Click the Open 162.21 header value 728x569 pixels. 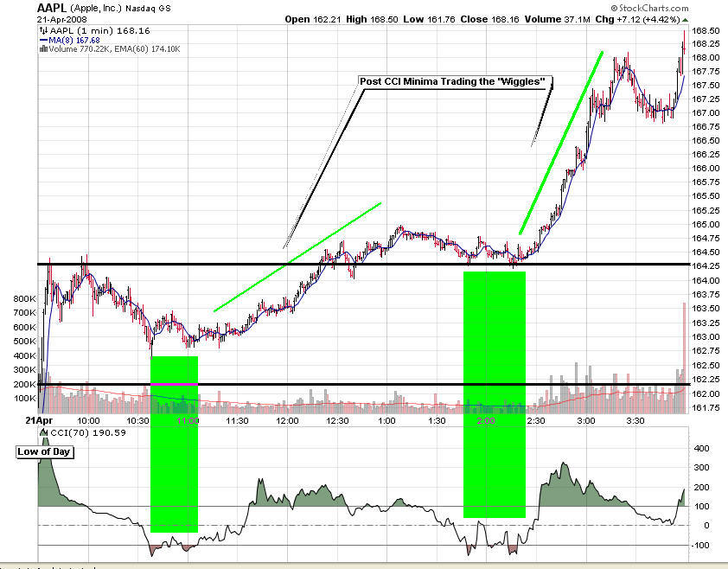pos(313,20)
